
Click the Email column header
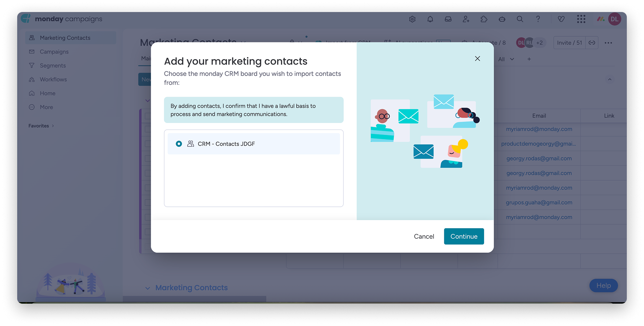539,116
